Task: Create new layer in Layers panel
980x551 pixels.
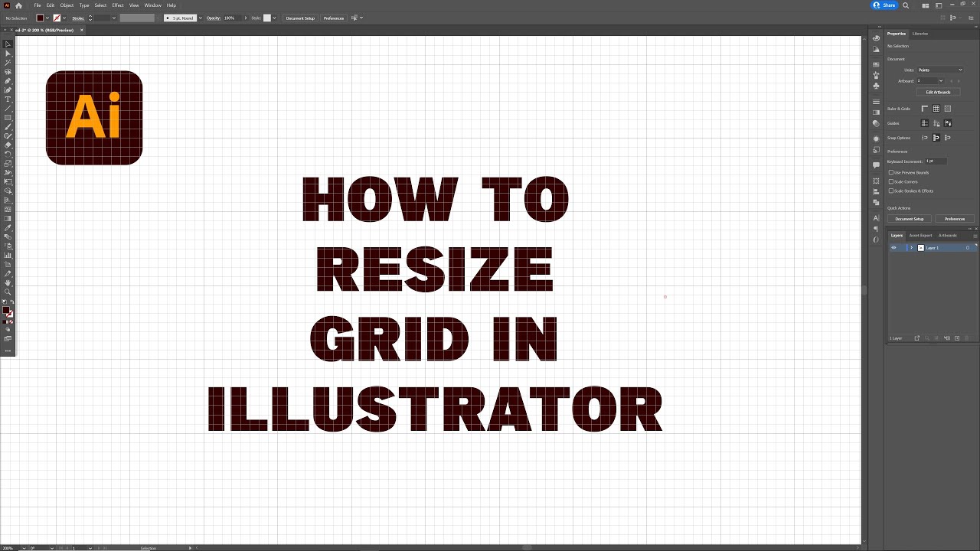Action: click(957, 338)
